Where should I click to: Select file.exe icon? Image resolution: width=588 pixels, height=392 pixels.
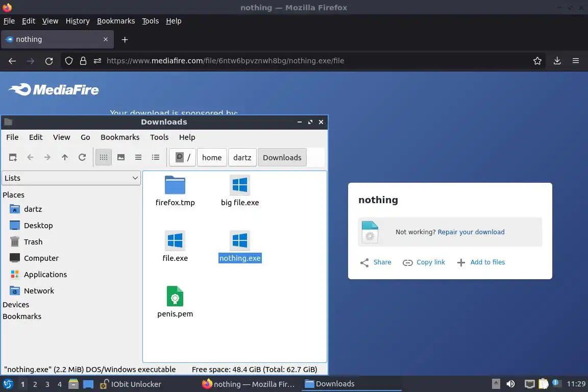pos(175,247)
